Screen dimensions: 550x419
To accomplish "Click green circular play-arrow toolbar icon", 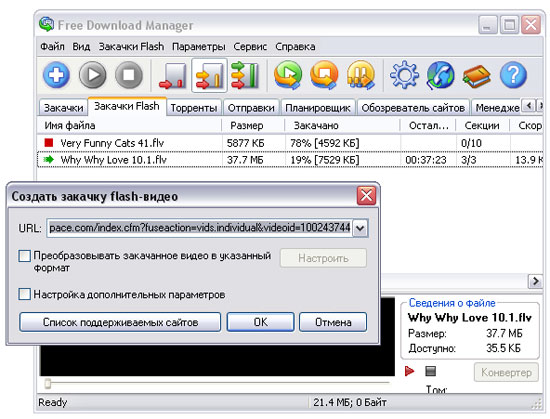I will (x=288, y=75).
